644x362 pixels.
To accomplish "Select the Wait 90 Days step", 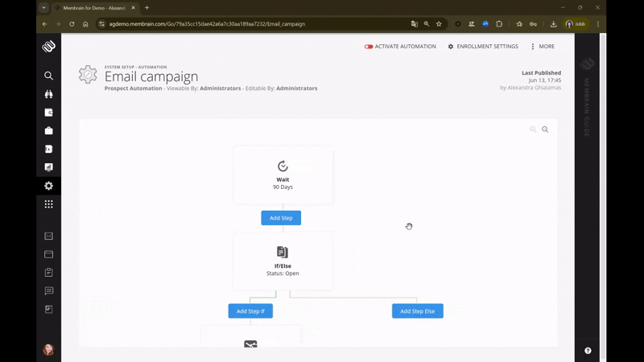I will point(283,175).
